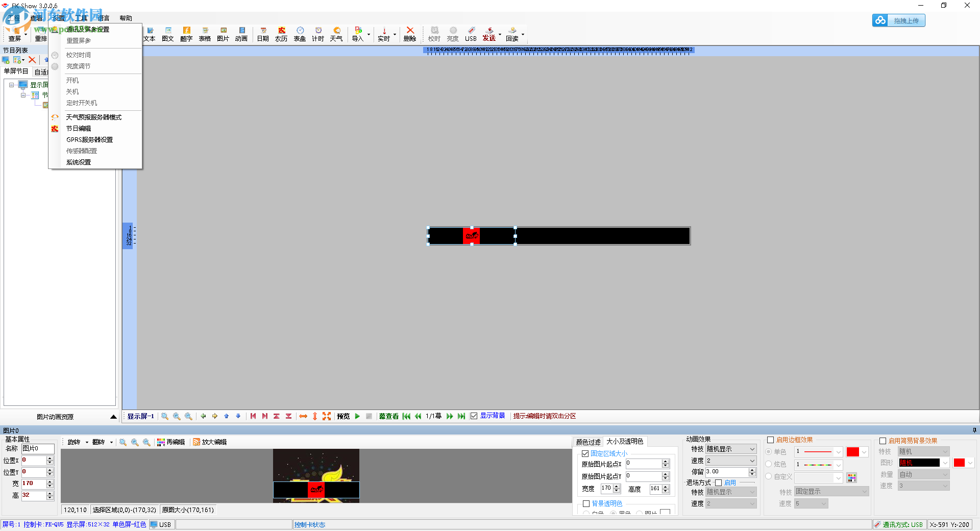
Task: Open 通讯及屏参设置 menu entry
Action: point(88,30)
